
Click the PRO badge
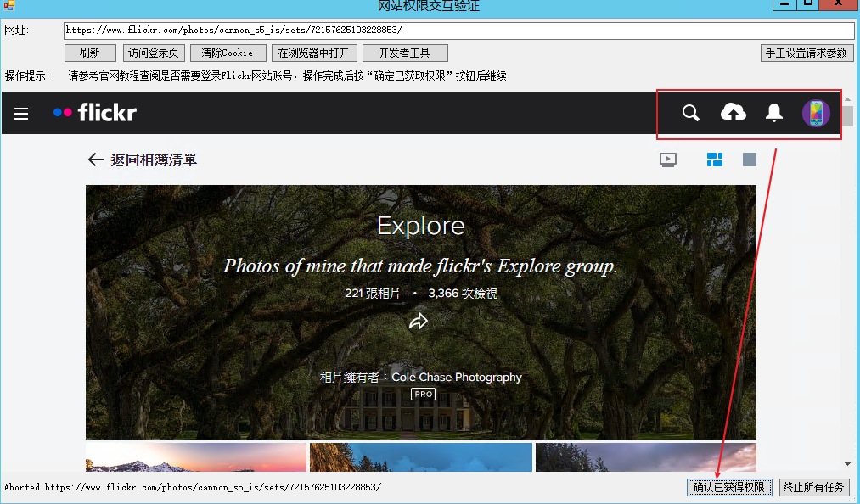click(423, 394)
